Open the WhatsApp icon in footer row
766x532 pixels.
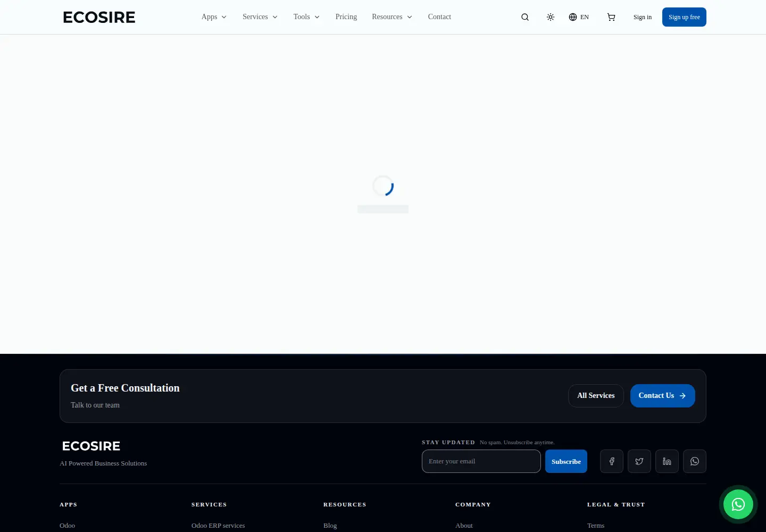point(695,461)
